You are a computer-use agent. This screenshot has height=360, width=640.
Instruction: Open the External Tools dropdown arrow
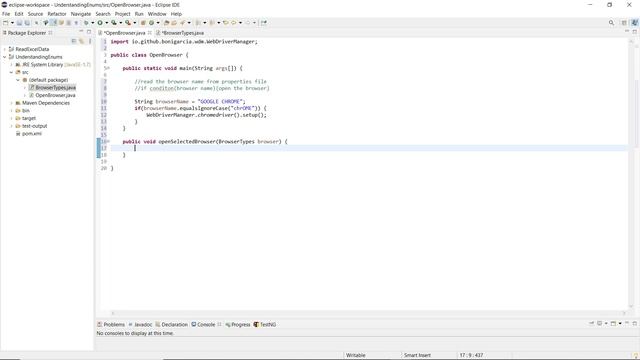click(x=135, y=23)
